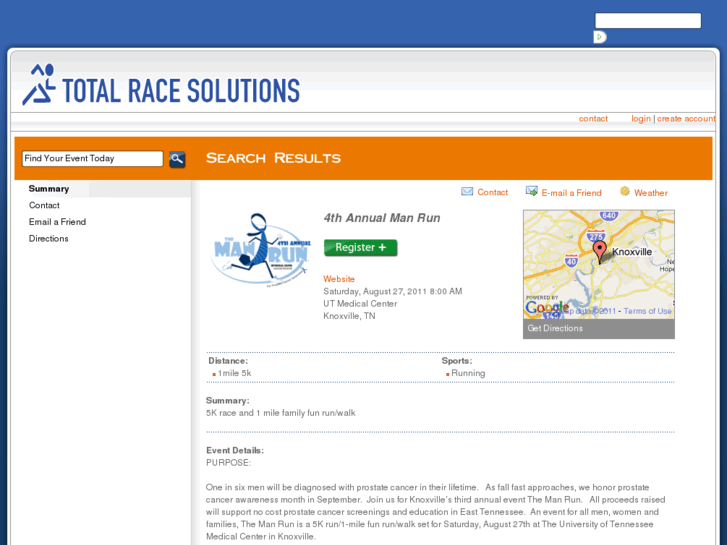
Task: Click the envelope icon beside Contact
Action: [x=467, y=192]
